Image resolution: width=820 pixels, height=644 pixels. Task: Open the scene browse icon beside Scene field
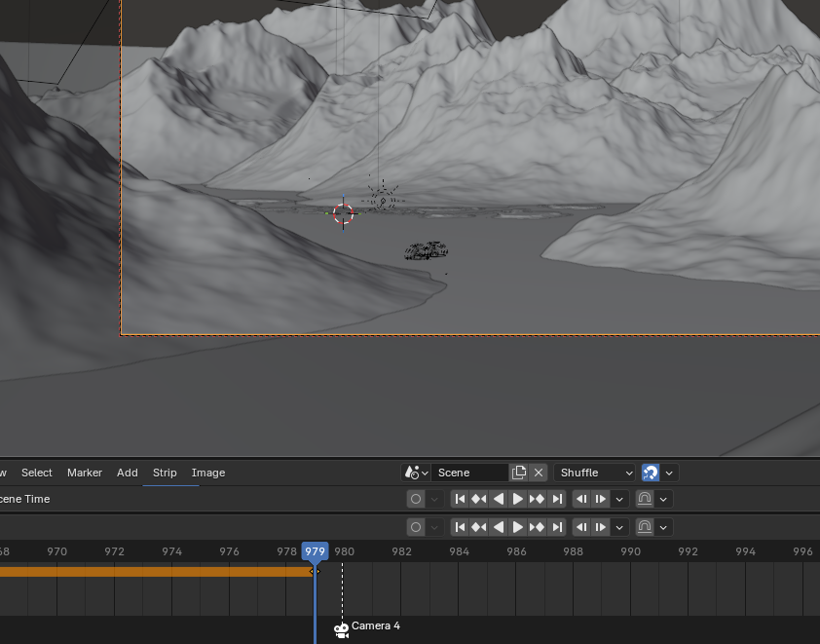coord(416,473)
